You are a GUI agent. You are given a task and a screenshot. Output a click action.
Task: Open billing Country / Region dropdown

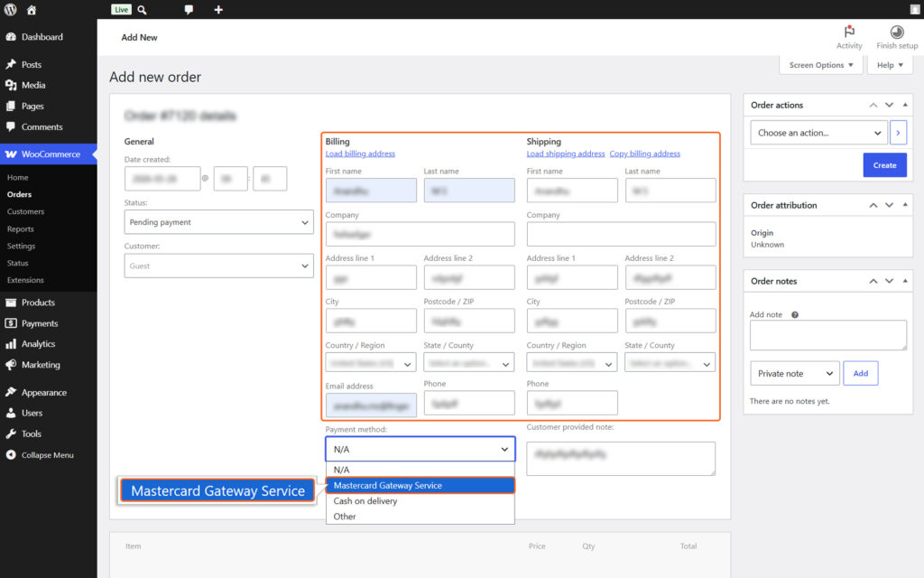[x=371, y=363]
